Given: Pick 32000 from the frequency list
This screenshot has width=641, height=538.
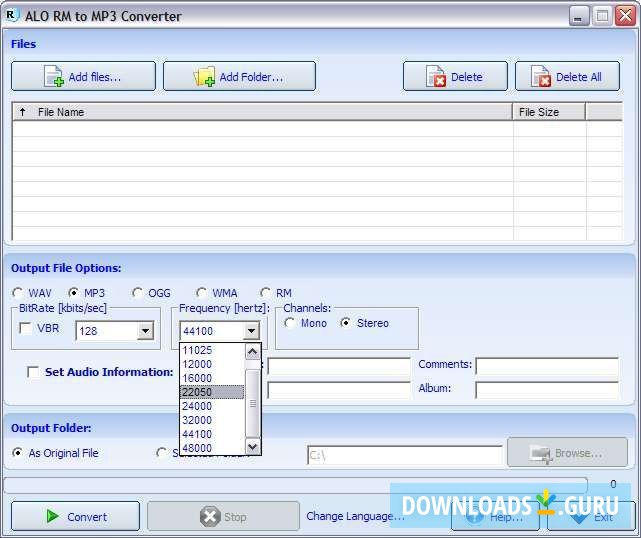Looking at the screenshot, I should tap(212, 420).
